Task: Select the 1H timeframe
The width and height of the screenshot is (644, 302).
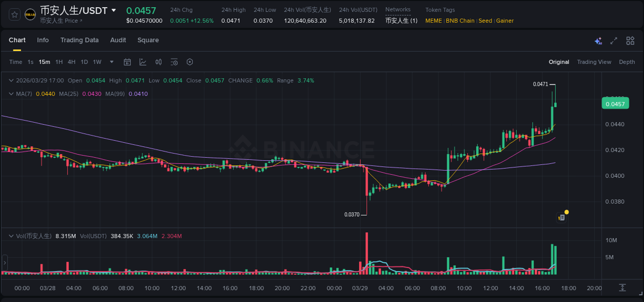Action: point(58,62)
